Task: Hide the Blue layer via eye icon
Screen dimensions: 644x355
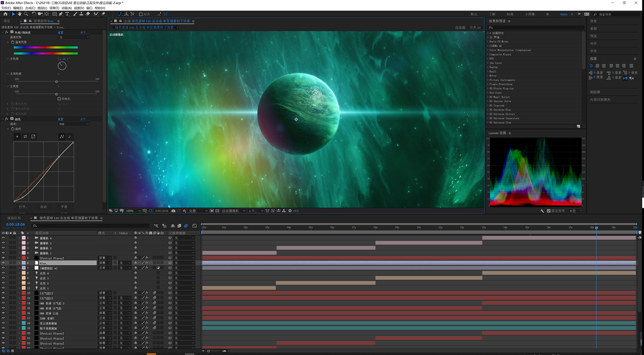Action: pos(4,263)
